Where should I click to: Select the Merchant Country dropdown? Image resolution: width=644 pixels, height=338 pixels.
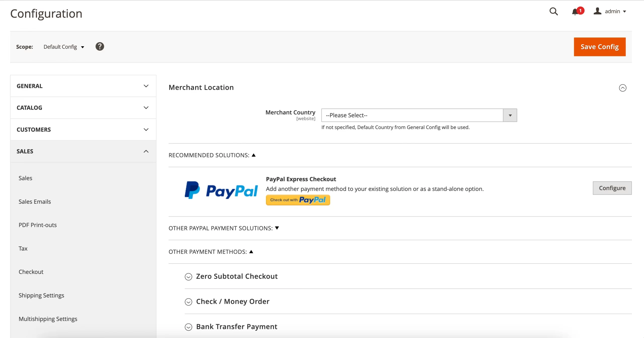tap(419, 115)
